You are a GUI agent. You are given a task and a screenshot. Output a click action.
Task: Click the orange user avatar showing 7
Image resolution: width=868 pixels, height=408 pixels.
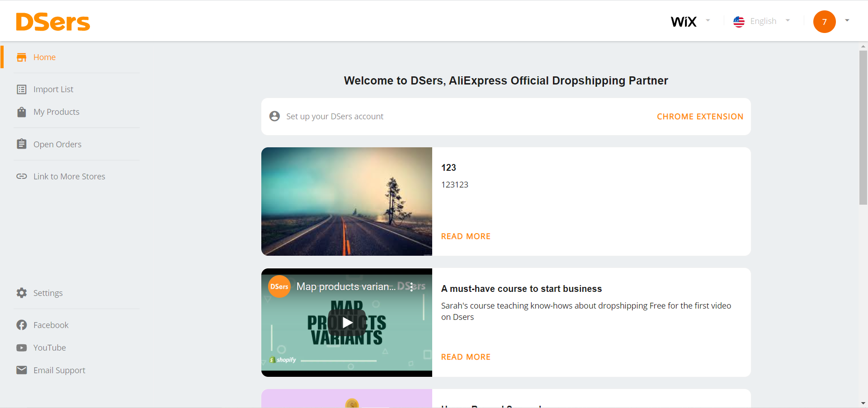(824, 22)
